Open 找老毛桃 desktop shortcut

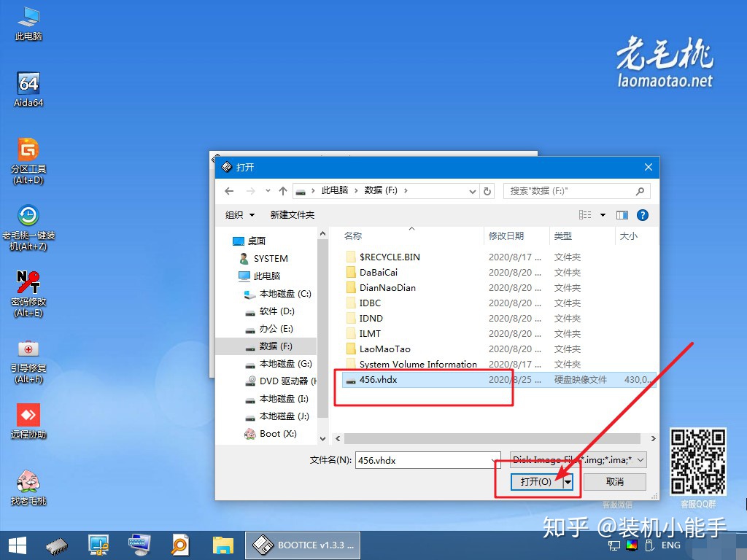point(28,486)
